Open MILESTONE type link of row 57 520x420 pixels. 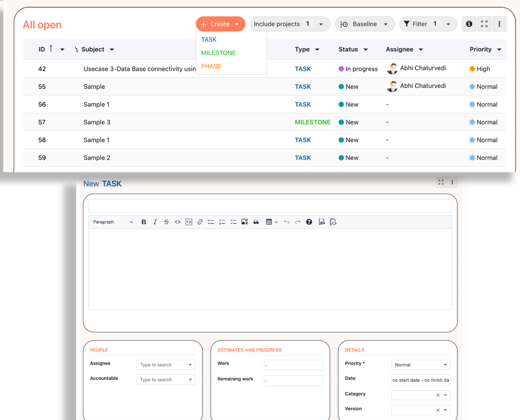[313, 122]
